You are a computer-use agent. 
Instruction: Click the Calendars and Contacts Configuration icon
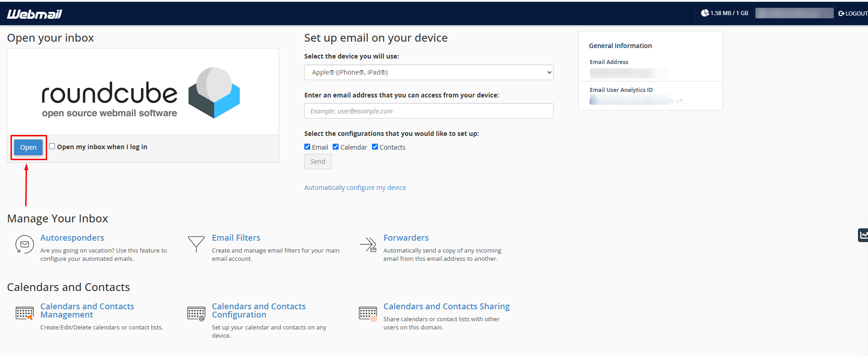click(196, 313)
